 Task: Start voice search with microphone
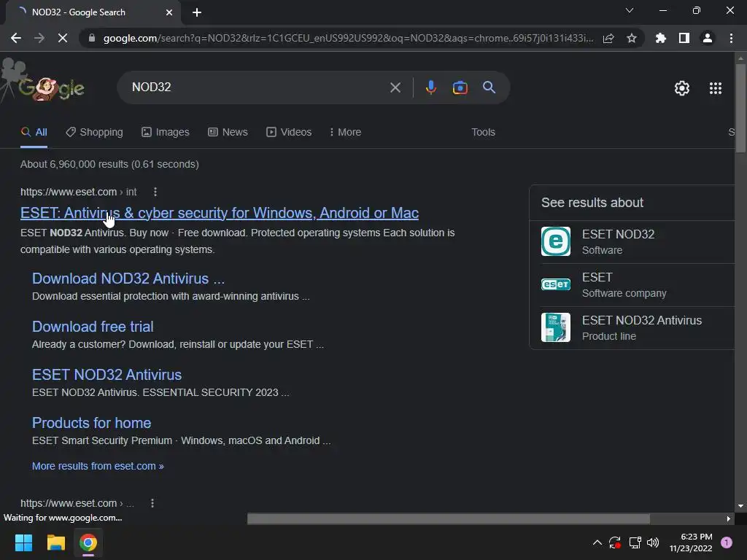coord(430,87)
